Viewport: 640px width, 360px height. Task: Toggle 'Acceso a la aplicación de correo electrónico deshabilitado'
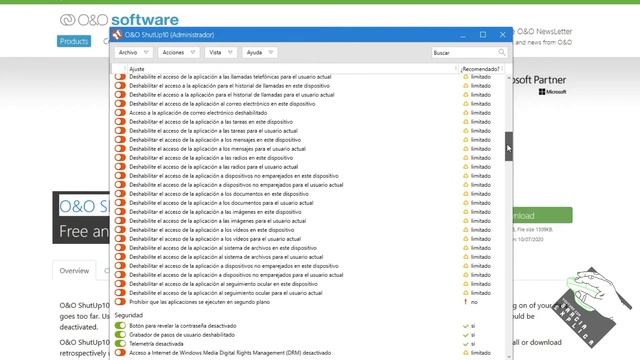tap(120, 113)
